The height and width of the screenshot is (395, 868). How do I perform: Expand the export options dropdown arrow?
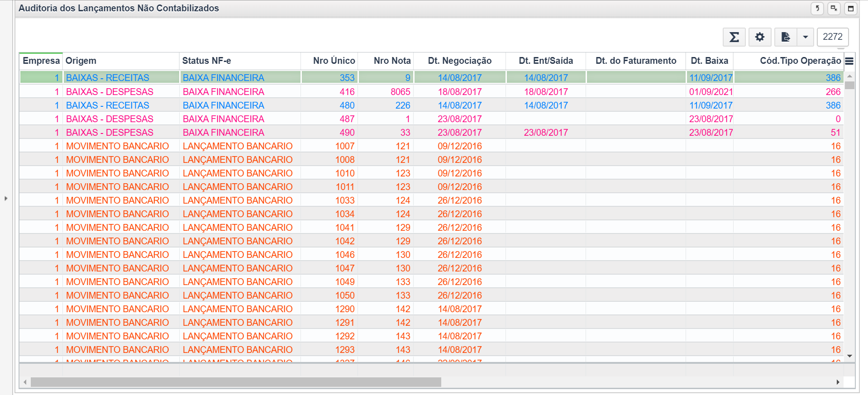coord(806,37)
